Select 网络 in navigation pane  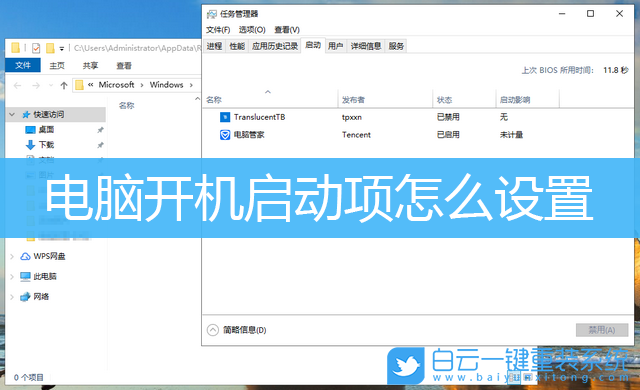click(41, 297)
